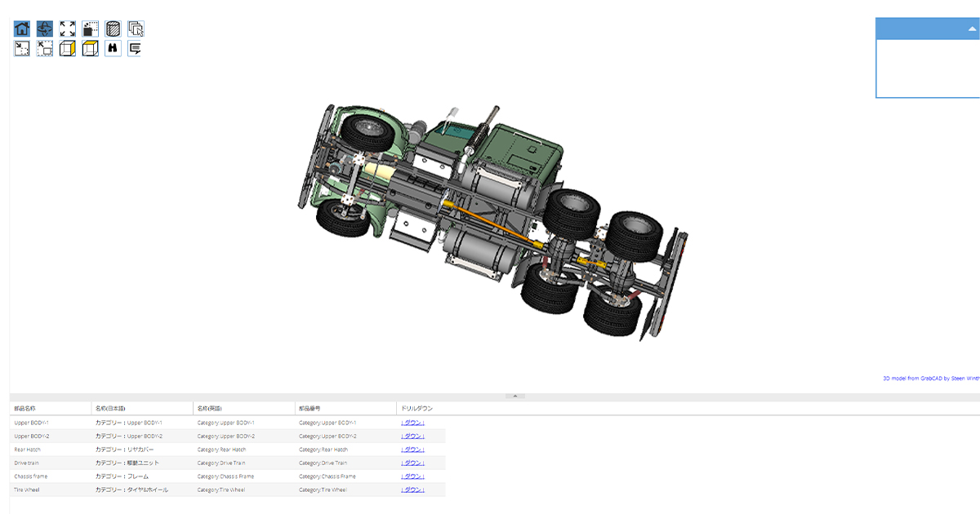The width and height of the screenshot is (980, 514).
Task: Select the cylinder section tool
Action: pyautogui.click(x=113, y=28)
